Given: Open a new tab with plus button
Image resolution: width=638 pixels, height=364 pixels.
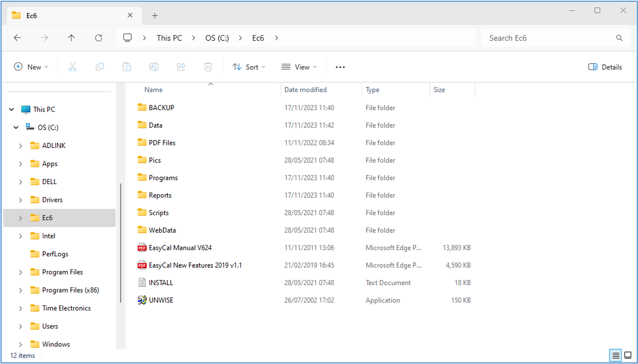Looking at the screenshot, I should 155,16.
